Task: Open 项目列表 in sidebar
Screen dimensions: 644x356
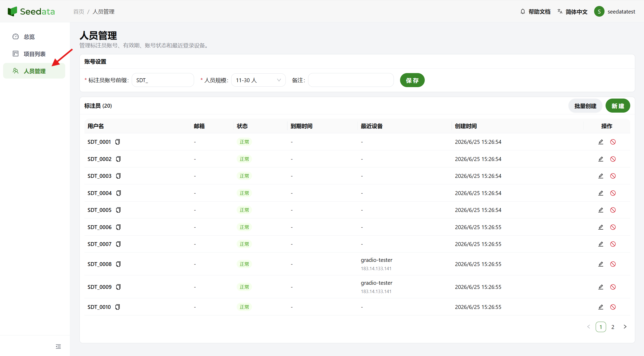Action: (34, 54)
